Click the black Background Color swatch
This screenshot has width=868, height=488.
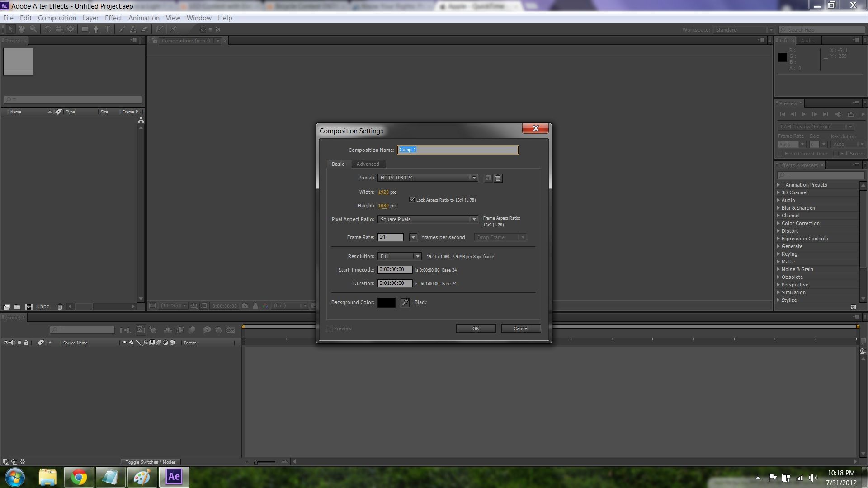386,303
